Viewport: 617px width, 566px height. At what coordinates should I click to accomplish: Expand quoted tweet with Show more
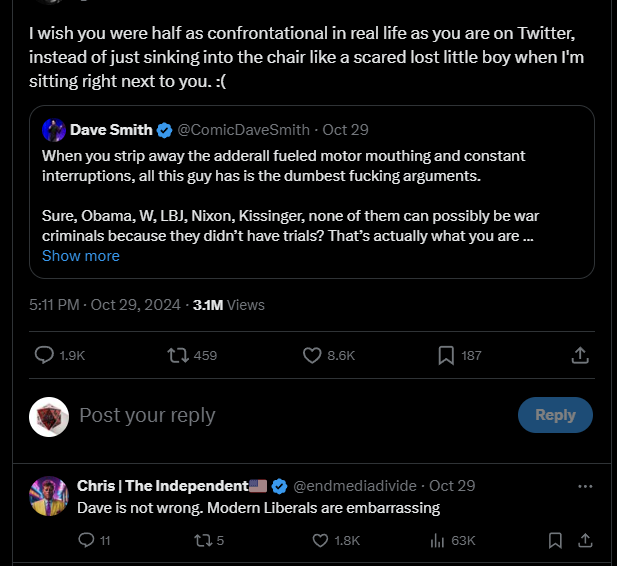[81, 256]
